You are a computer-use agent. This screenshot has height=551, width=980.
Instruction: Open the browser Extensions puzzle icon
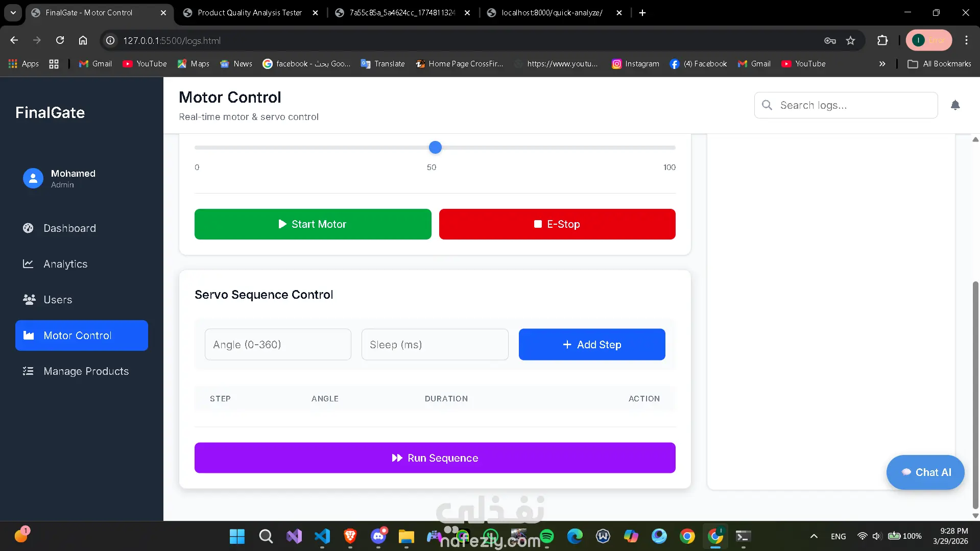(882, 41)
